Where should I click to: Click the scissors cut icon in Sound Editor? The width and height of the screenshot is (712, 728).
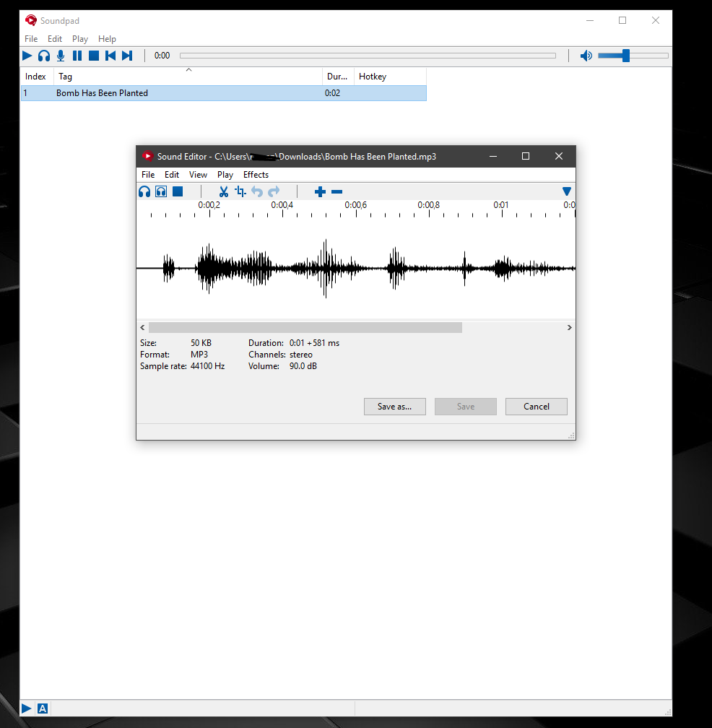point(224,191)
